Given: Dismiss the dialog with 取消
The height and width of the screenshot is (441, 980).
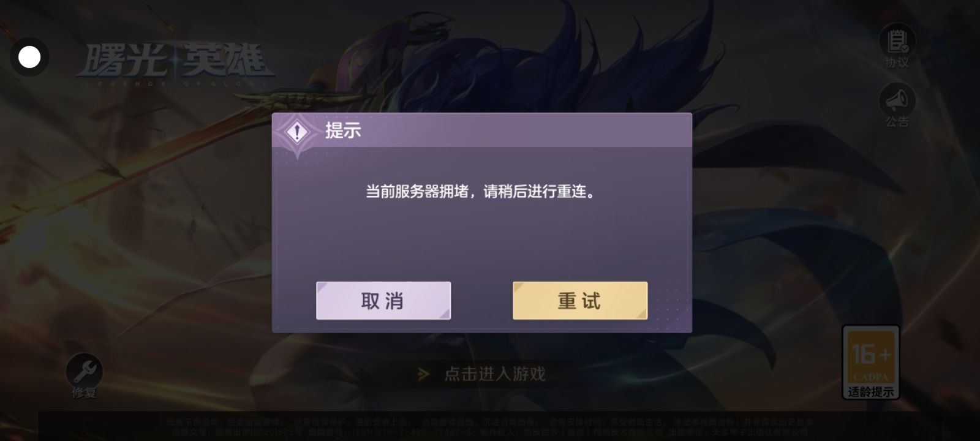Looking at the screenshot, I should pos(383,301).
